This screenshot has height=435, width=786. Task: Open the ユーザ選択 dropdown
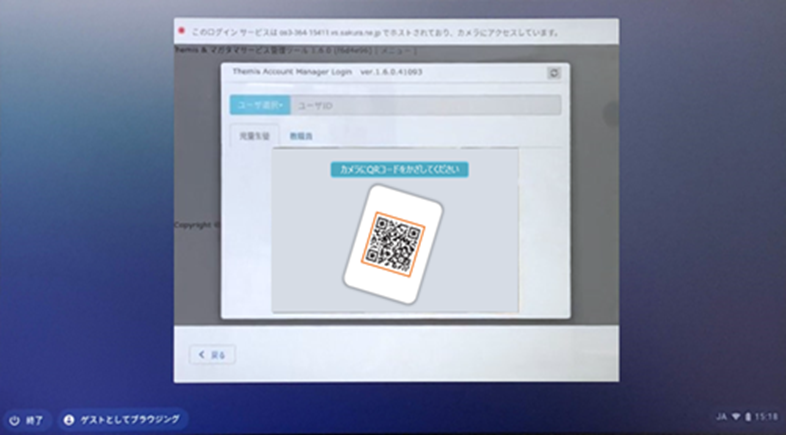(x=260, y=105)
